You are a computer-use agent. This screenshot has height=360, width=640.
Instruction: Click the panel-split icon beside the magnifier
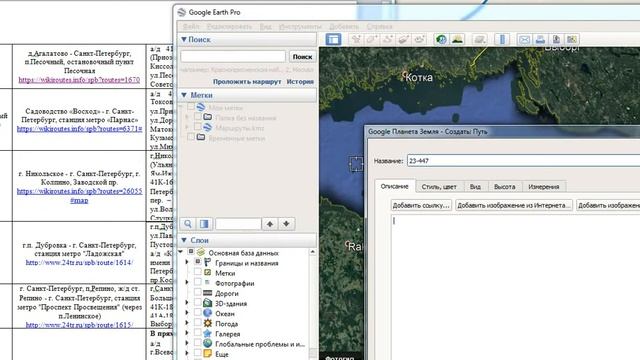(x=204, y=224)
